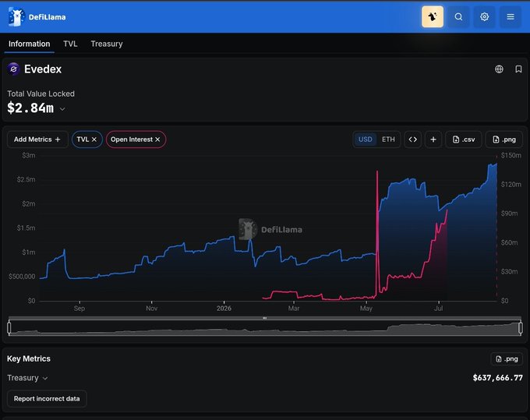This screenshot has height=420, width=530.
Task: Download chart data as .csv
Action: coord(464,139)
